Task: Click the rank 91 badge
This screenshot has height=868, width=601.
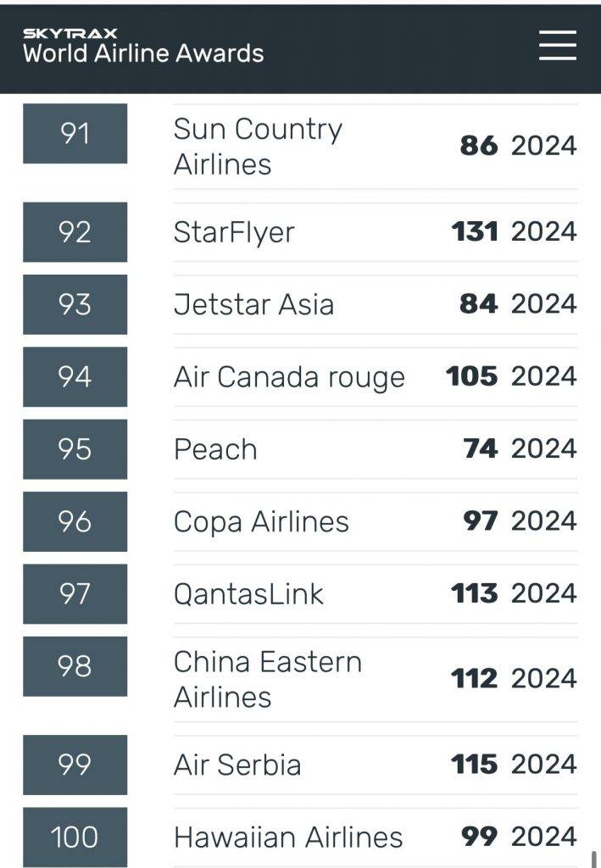Action: tap(75, 133)
